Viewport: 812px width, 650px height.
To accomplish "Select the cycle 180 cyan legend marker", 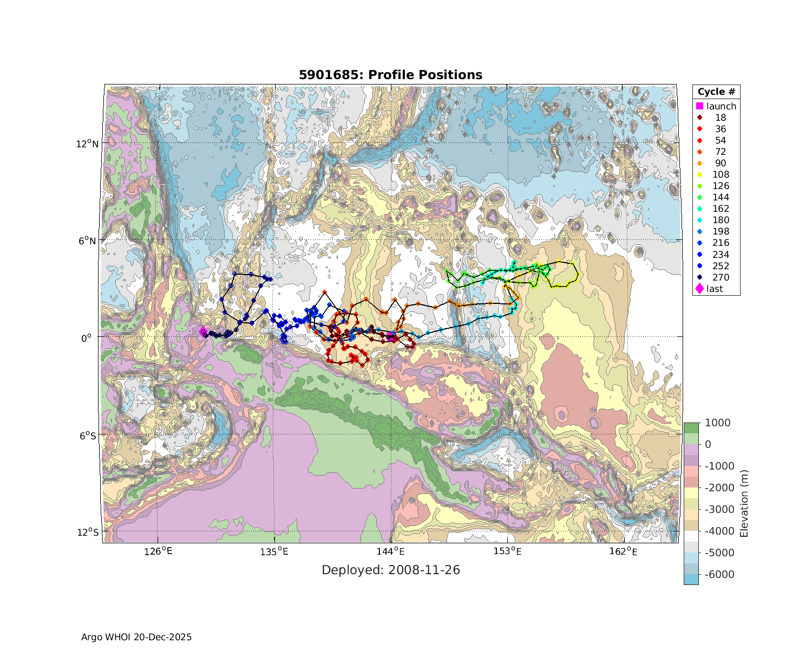I will pyautogui.click(x=699, y=220).
